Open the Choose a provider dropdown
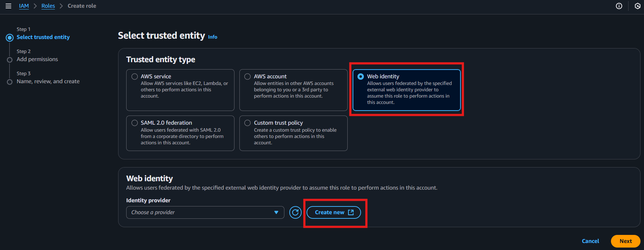Screen dimensions: 644x250 point(205,212)
